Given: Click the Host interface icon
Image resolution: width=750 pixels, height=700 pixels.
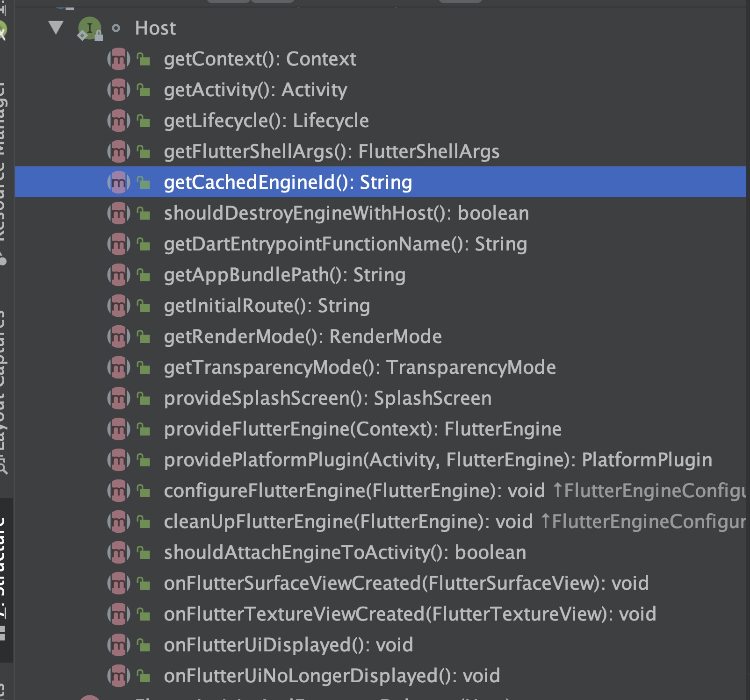Looking at the screenshot, I should (89, 28).
